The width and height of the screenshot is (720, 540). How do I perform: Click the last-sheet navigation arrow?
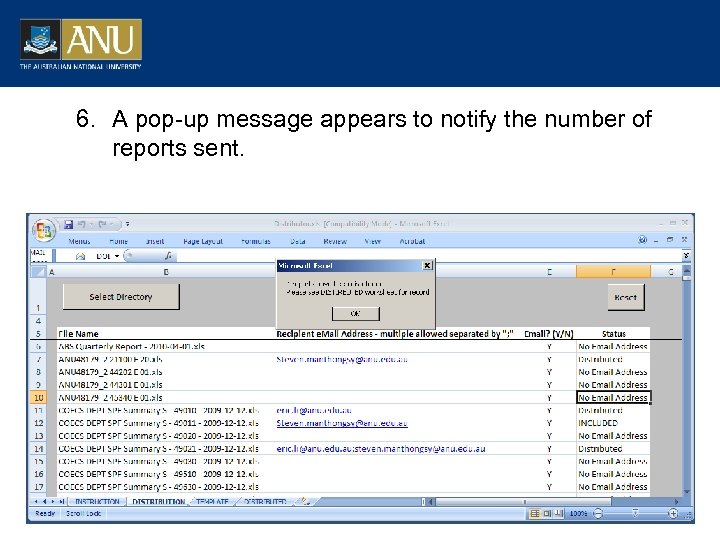tap(61, 501)
